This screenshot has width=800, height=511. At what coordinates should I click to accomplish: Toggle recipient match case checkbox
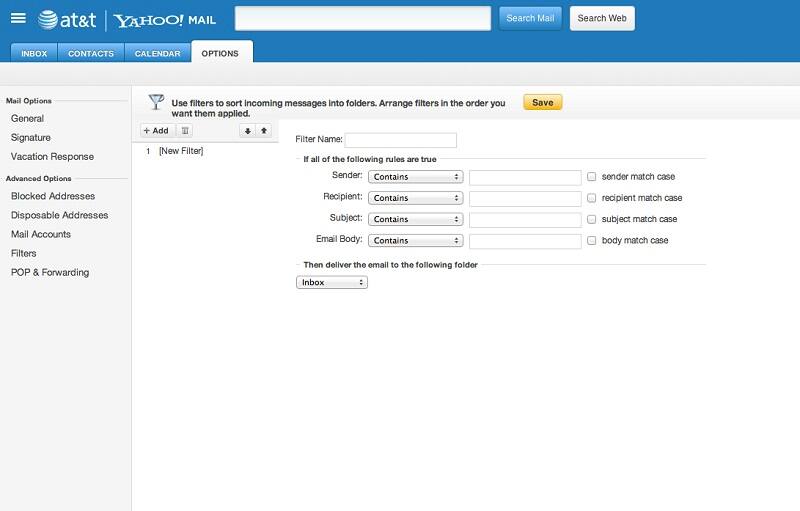tap(592, 198)
